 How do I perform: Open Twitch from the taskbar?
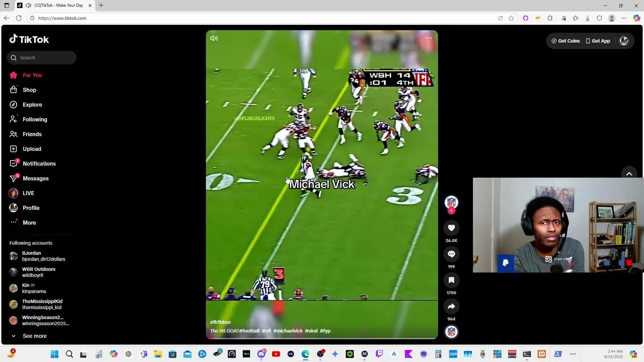pyautogui.click(x=379, y=354)
